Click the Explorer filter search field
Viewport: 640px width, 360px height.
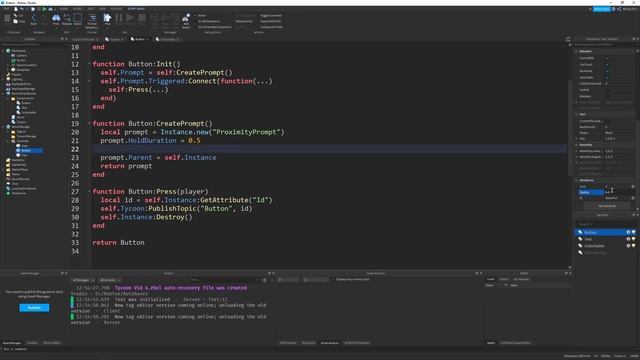click(33, 44)
